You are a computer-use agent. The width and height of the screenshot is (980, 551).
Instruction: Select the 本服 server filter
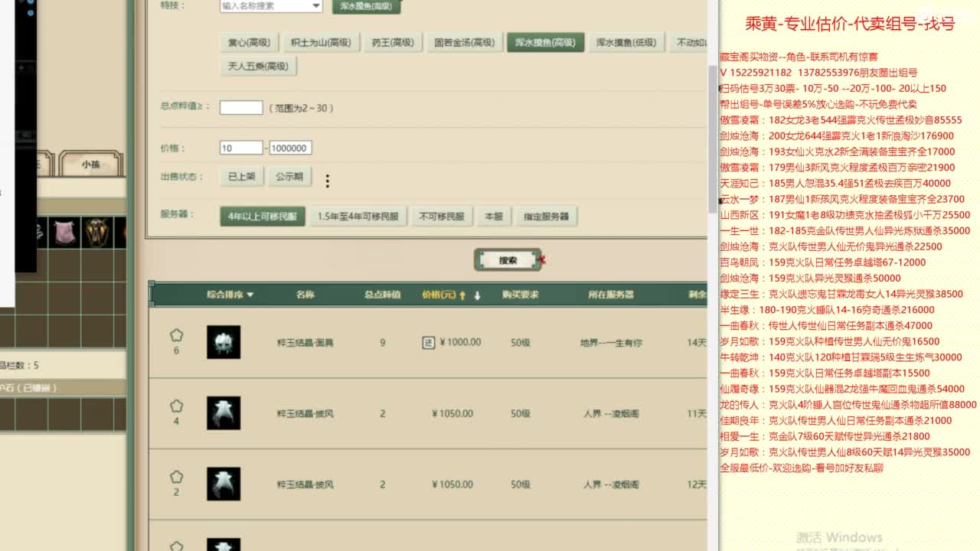tap(493, 217)
